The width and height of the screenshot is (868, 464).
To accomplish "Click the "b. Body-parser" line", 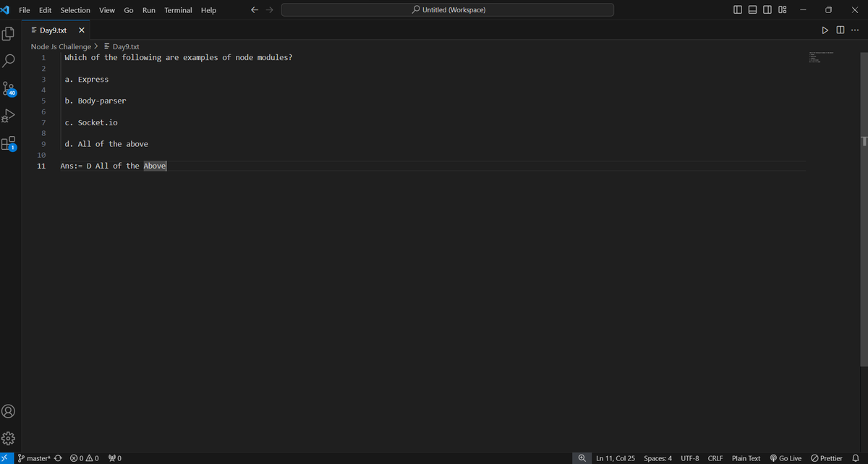I will click(95, 101).
